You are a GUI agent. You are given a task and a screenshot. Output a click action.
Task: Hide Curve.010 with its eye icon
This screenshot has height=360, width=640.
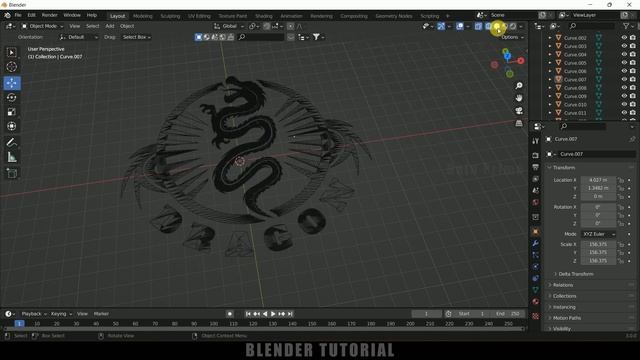[624, 104]
